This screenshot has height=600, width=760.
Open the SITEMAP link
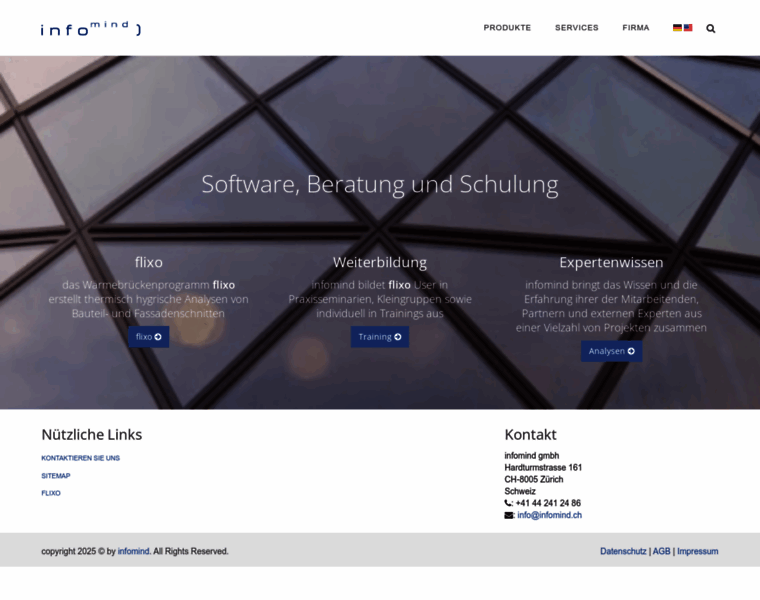click(x=56, y=476)
